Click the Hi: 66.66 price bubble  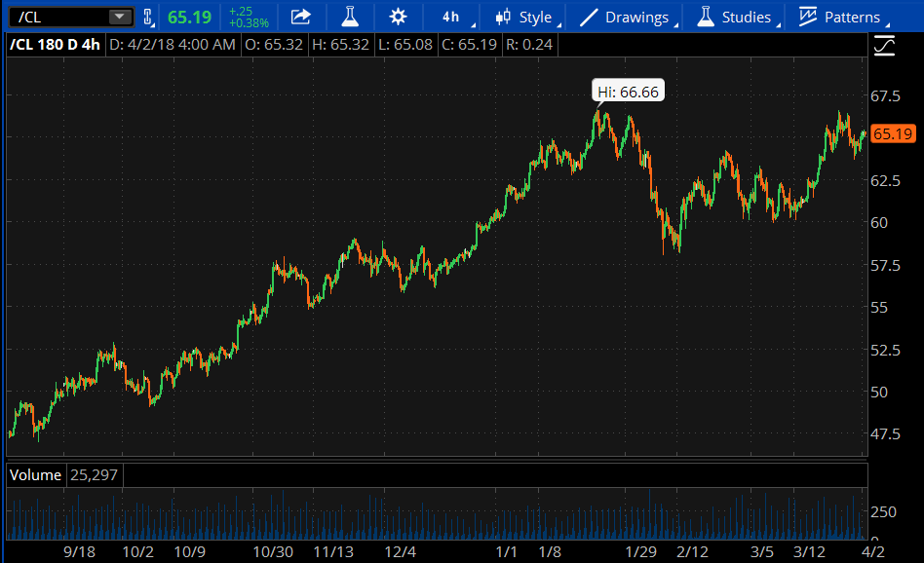pos(628,92)
